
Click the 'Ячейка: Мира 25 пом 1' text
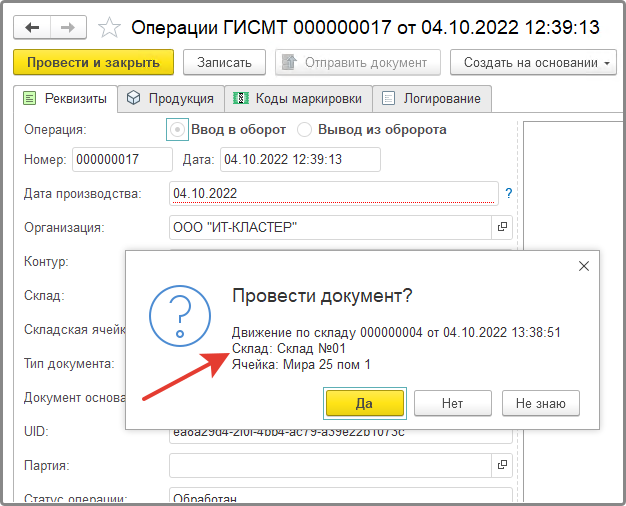(x=301, y=364)
